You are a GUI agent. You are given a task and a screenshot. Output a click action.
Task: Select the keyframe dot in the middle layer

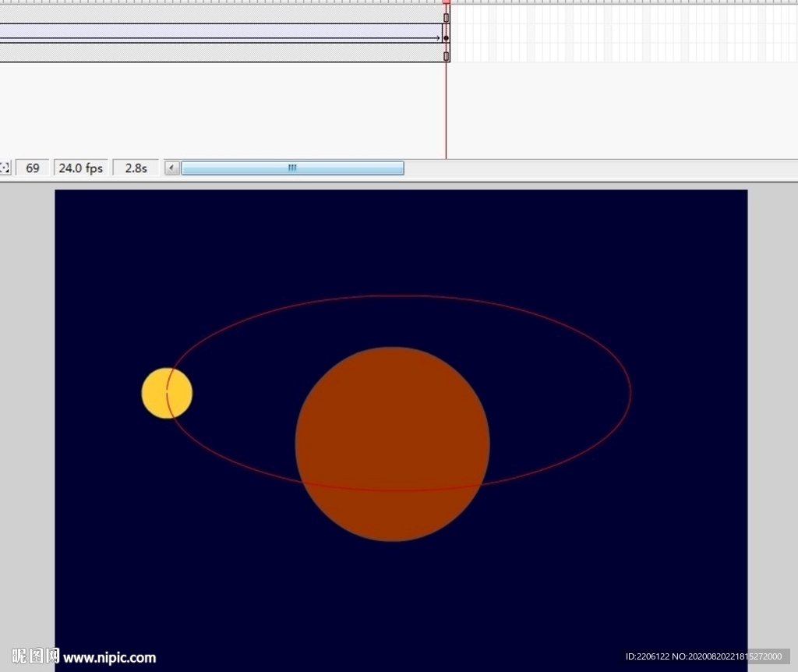point(447,38)
